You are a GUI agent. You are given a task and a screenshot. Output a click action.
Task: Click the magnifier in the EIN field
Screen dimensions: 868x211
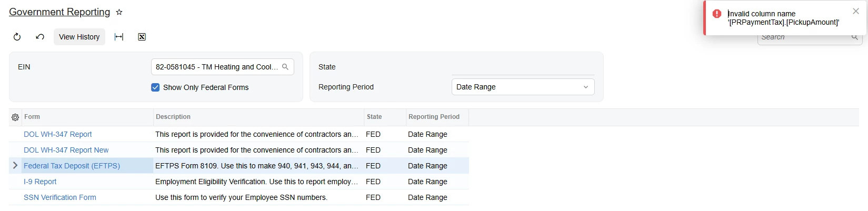[x=285, y=67]
